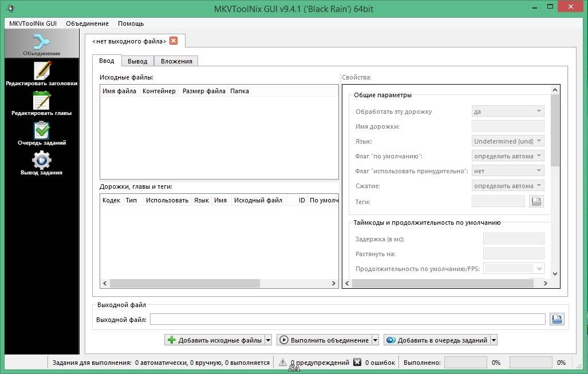The height and width of the screenshot is (374, 588).
Task: Open Редактировать главы chapter editor
Action: [42, 104]
